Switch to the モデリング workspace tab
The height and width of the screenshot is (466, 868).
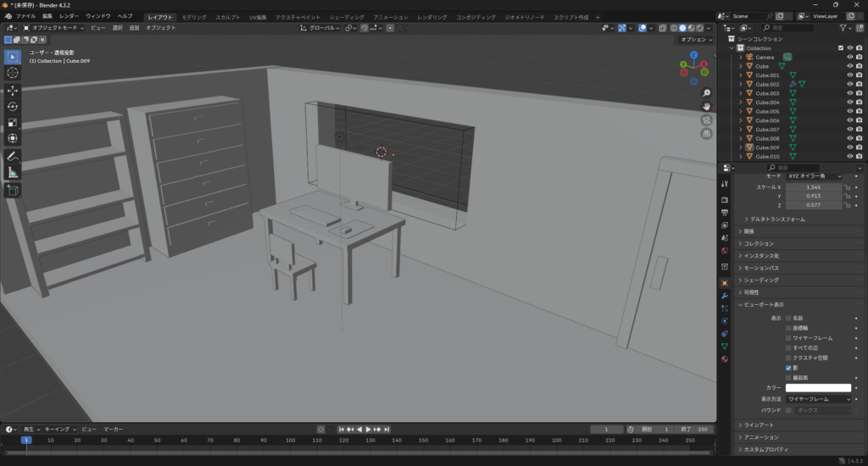(193, 17)
